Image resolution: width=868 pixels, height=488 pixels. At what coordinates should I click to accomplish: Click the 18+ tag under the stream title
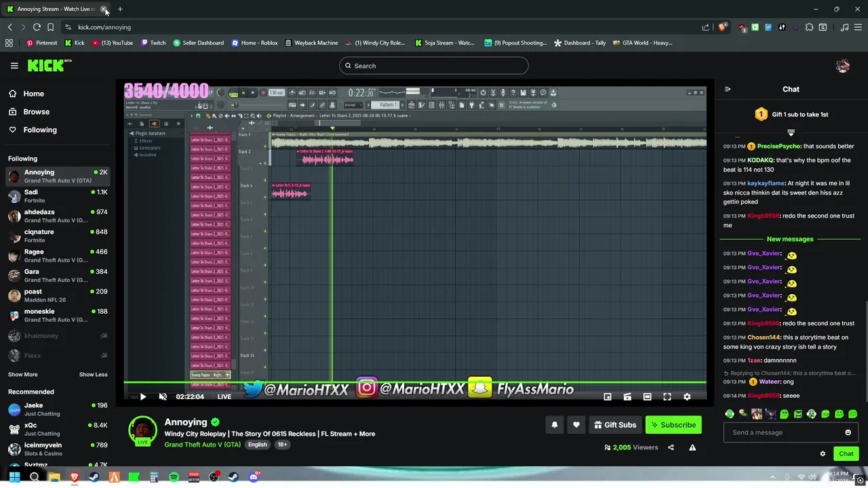pyautogui.click(x=282, y=445)
